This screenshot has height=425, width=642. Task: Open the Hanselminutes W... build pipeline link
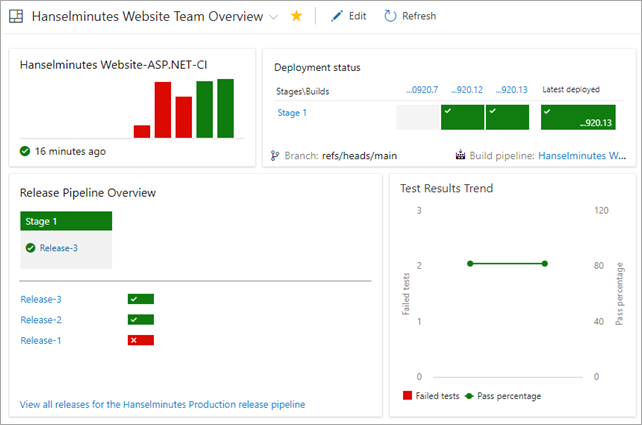point(582,156)
